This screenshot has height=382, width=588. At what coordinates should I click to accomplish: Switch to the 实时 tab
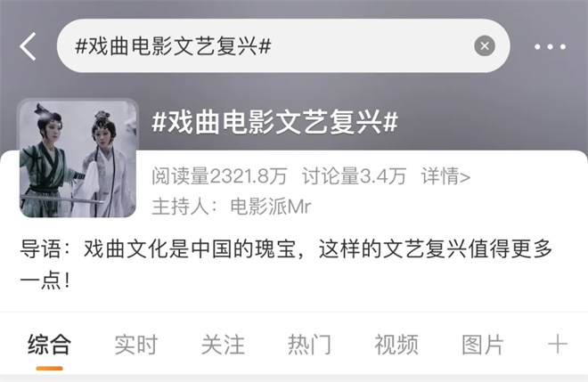(136, 345)
